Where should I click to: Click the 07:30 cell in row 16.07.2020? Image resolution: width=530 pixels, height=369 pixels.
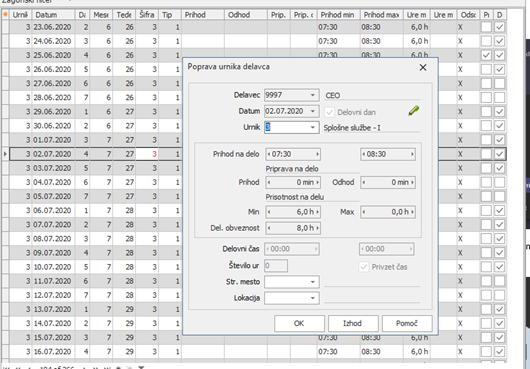pyautogui.click(x=338, y=352)
